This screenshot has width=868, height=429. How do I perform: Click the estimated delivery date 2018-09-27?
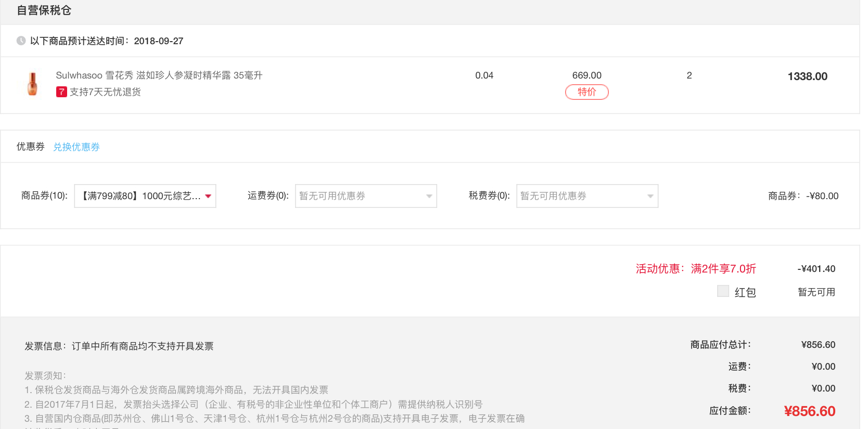tap(159, 41)
